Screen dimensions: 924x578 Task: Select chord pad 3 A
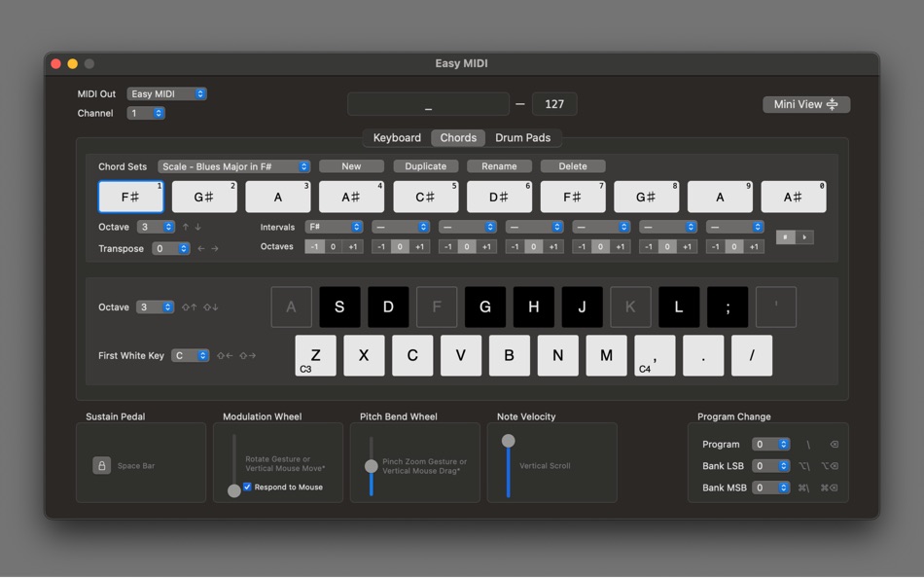tap(278, 197)
